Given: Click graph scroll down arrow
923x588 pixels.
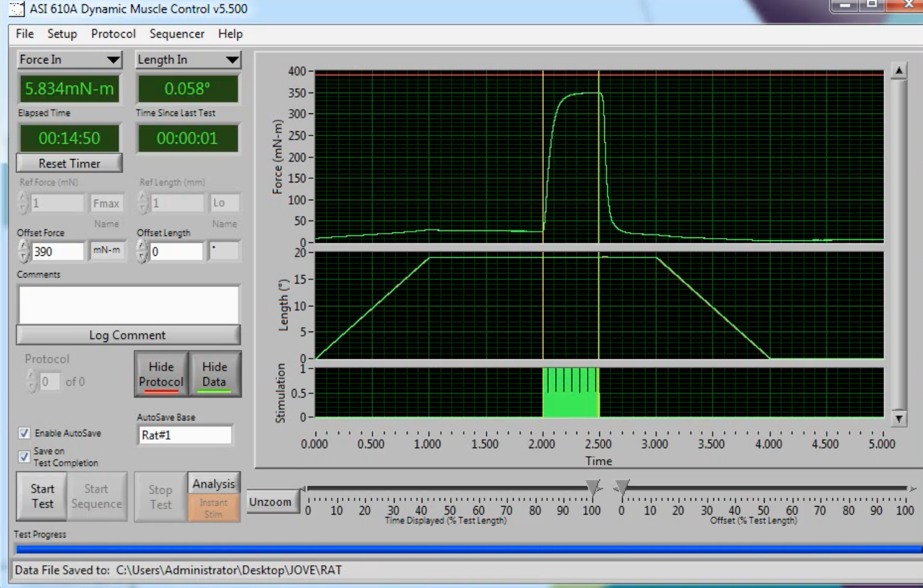Looking at the screenshot, I should pyautogui.click(x=899, y=419).
